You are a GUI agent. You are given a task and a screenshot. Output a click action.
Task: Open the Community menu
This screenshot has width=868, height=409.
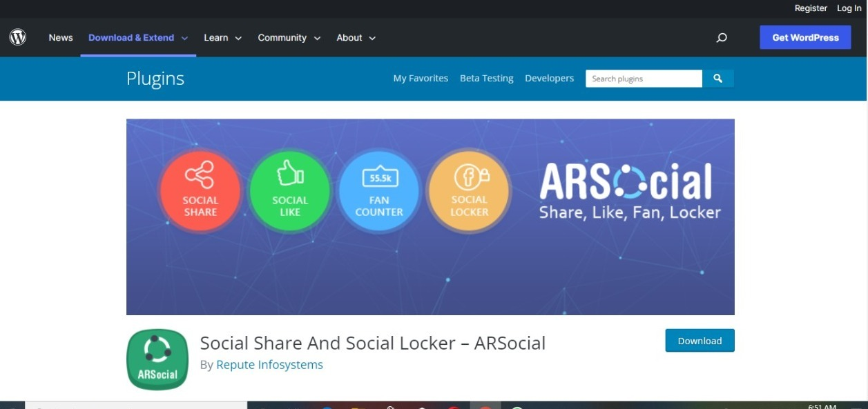[x=283, y=38]
